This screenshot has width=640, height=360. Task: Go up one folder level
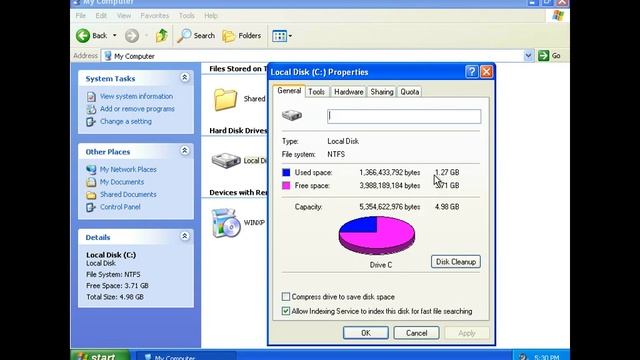pyautogui.click(x=162, y=36)
